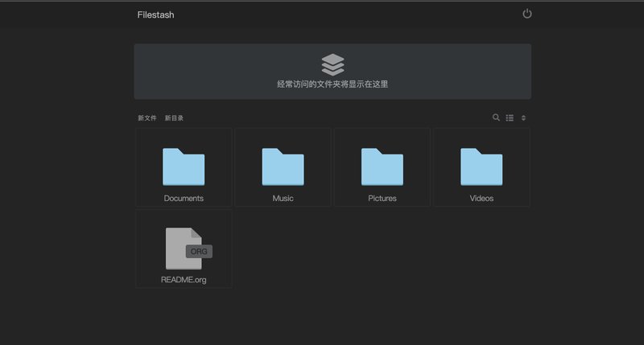Open the Videos folder icon
644x345 pixels.
point(481,166)
